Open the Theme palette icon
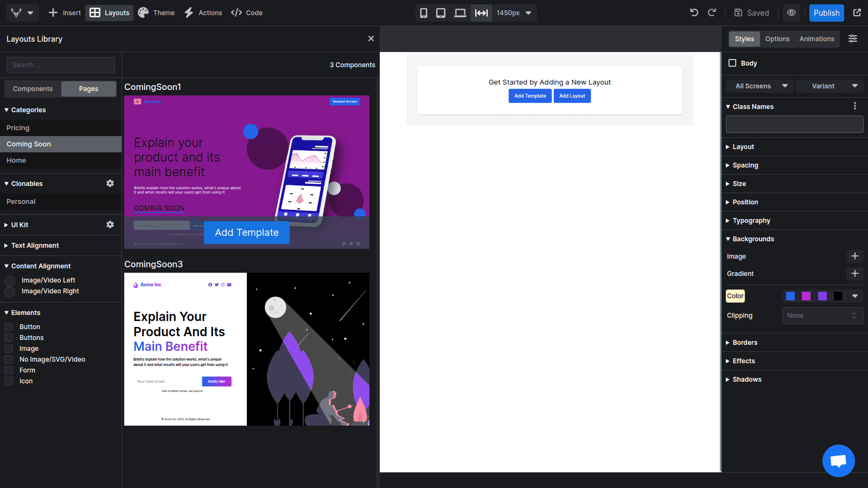This screenshot has width=868, height=488. (143, 12)
